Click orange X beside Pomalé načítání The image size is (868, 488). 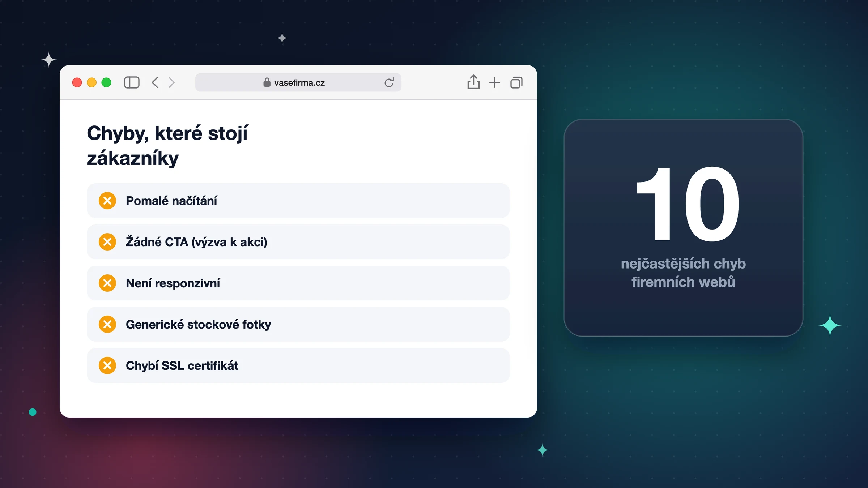pyautogui.click(x=107, y=201)
